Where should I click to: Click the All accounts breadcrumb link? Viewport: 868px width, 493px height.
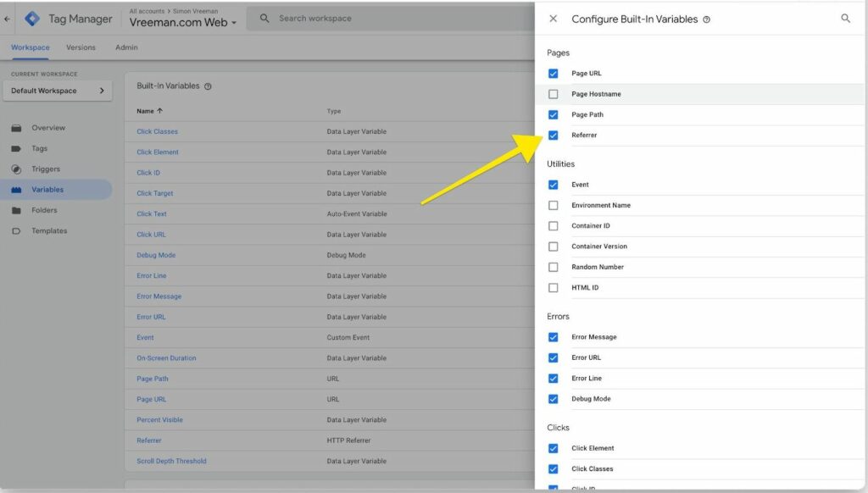(x=147, y=11)
